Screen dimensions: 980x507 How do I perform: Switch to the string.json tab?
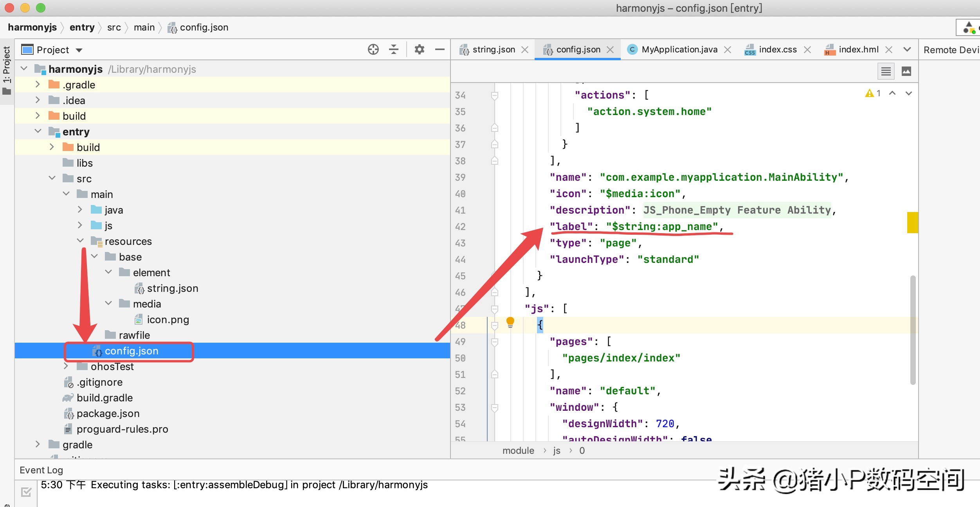[x=493, y=50]
